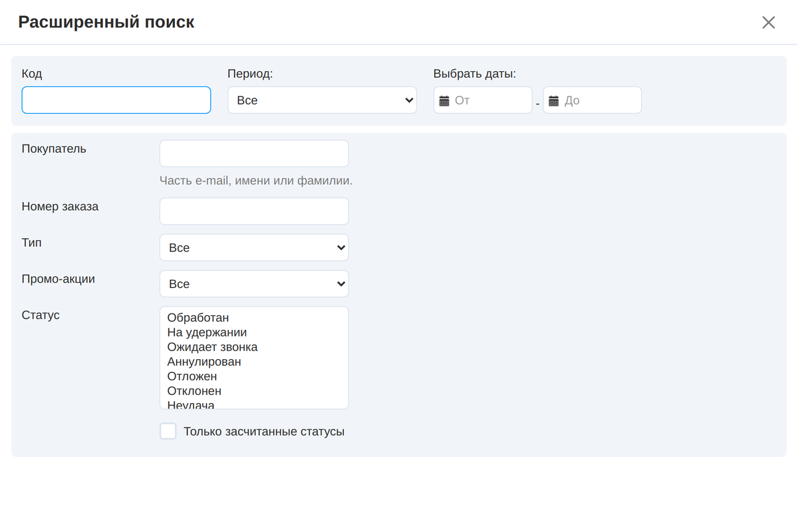This screenshot has height=532, width=798.
Task: Focus the Код input field
Action: (x=116, y=100)
